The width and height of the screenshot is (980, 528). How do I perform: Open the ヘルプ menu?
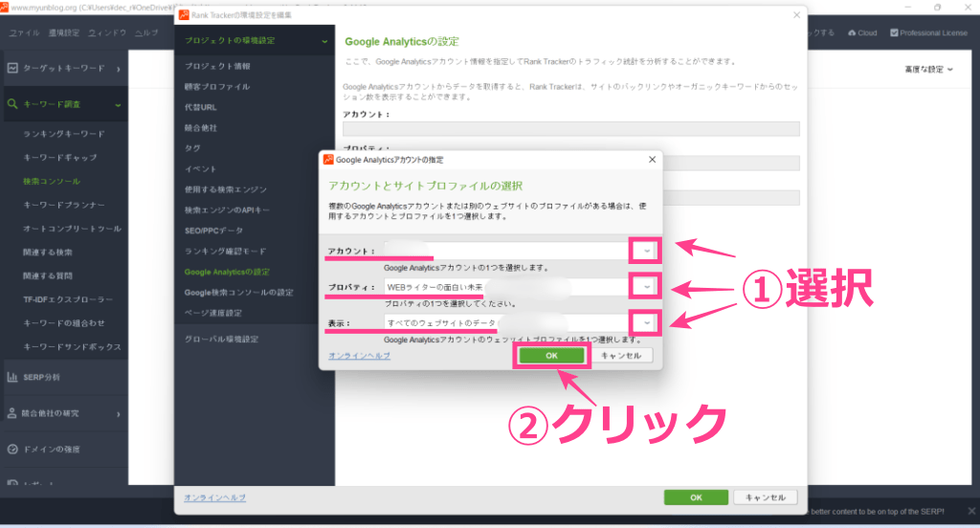[x=146, y=33]
